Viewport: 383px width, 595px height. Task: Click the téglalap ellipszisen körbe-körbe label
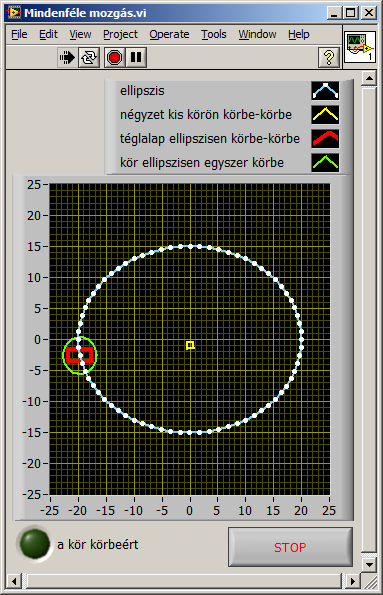tap(210, 139)
